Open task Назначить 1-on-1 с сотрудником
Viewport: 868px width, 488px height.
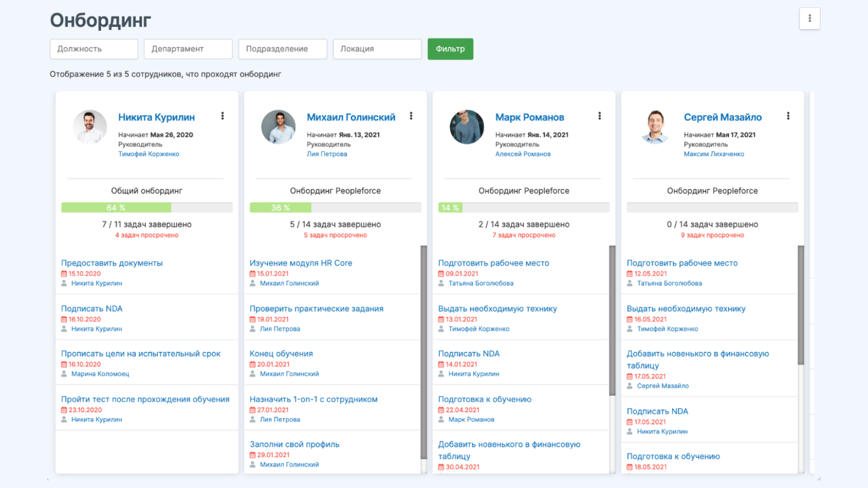pyautogui.click(x=314, y=399)
